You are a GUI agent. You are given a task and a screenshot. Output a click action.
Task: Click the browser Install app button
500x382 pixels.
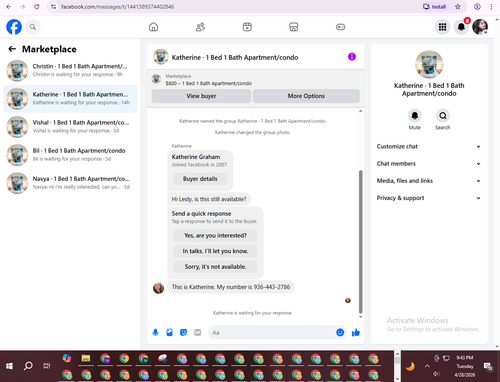pos(434,7)
